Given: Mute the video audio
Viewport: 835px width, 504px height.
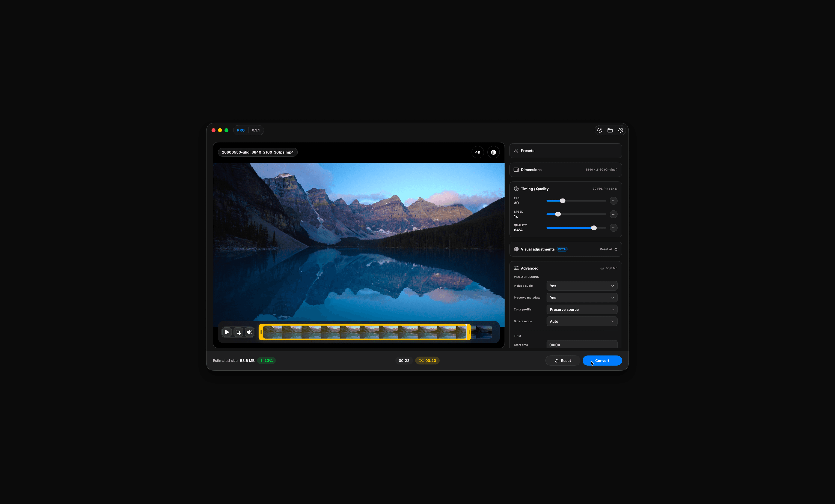Looking at the screenshot, I should [x=249, y=332].
